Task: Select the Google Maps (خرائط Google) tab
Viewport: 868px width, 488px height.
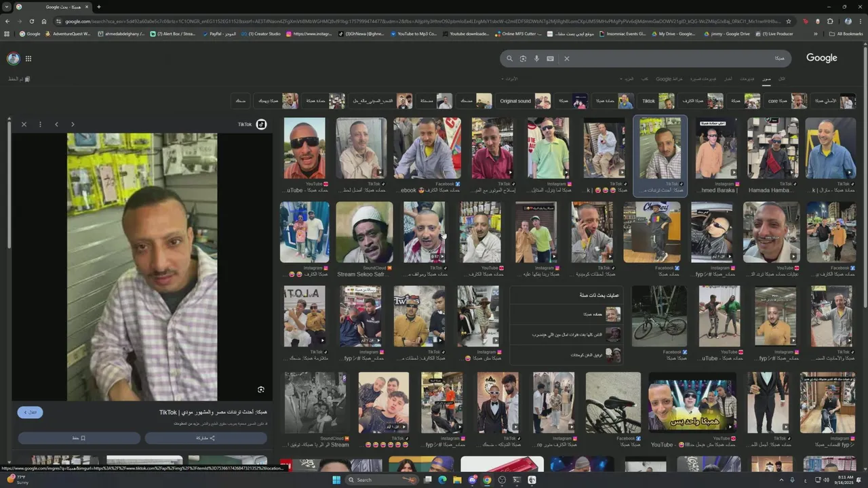Action: (x=669, y=79)
